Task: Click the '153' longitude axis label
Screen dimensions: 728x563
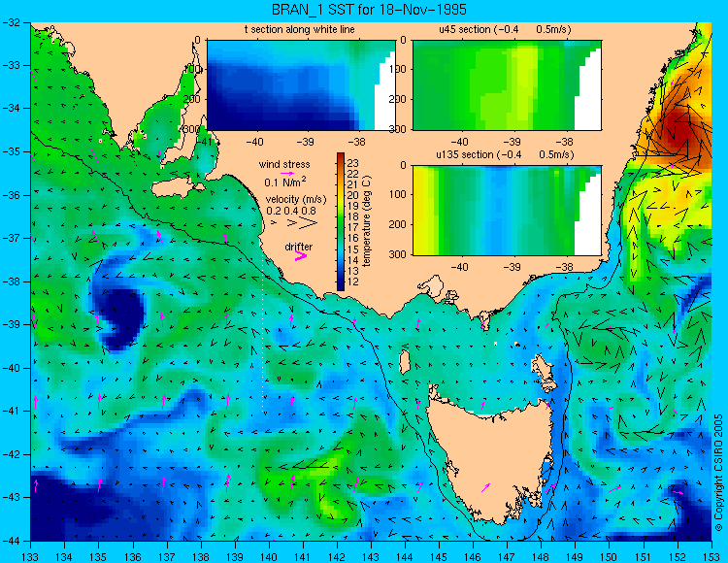Action: tap(711, 557)
